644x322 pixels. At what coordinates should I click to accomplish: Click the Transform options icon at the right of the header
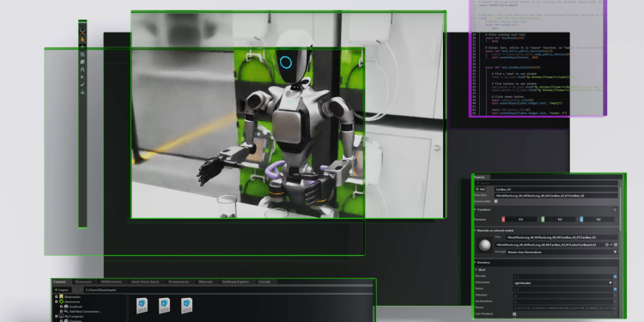615,210
